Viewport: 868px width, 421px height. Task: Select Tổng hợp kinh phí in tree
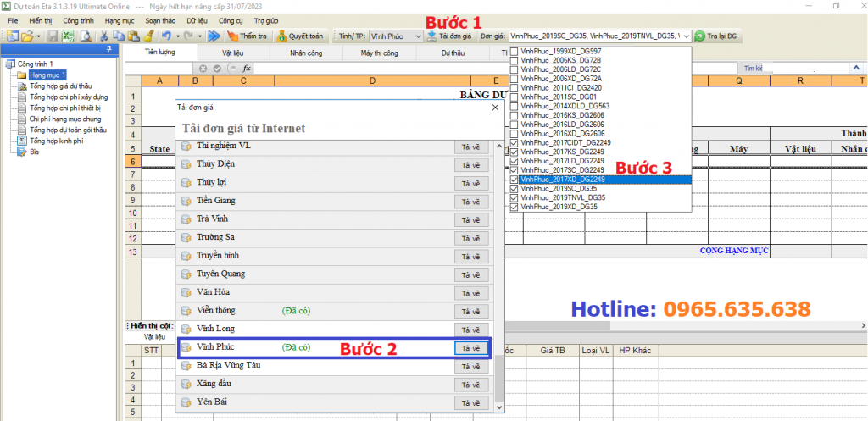(56, 141)
